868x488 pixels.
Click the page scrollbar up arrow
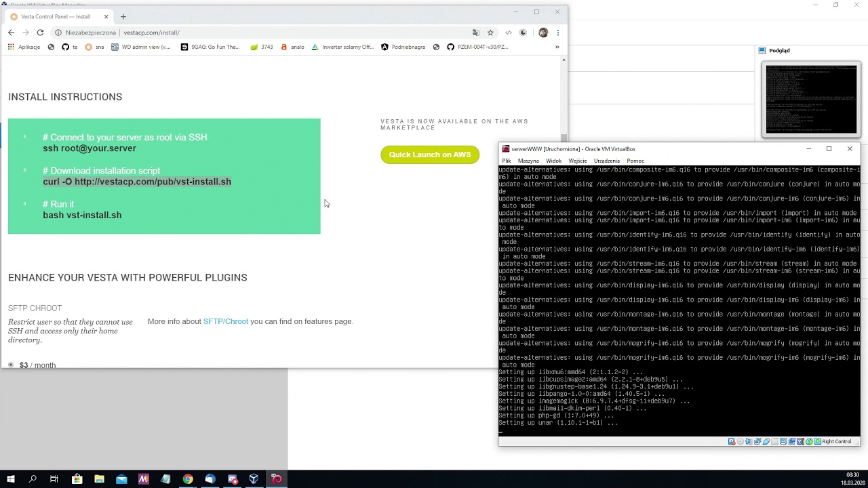pyautogui.click(x=564, y=60)
